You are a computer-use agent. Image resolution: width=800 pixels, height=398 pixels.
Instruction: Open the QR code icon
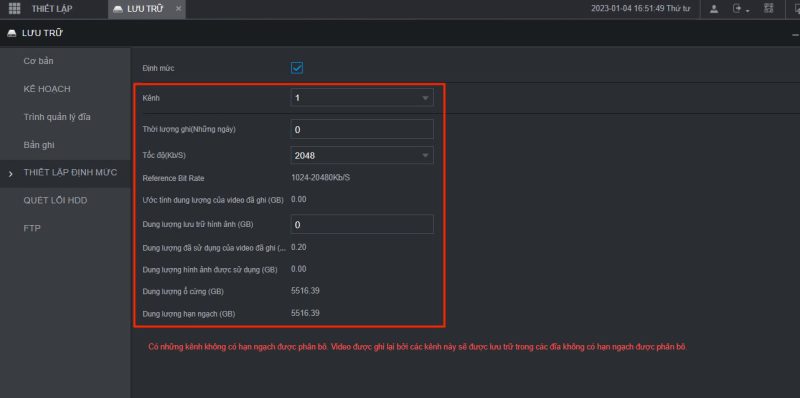[x=769, y=8]
